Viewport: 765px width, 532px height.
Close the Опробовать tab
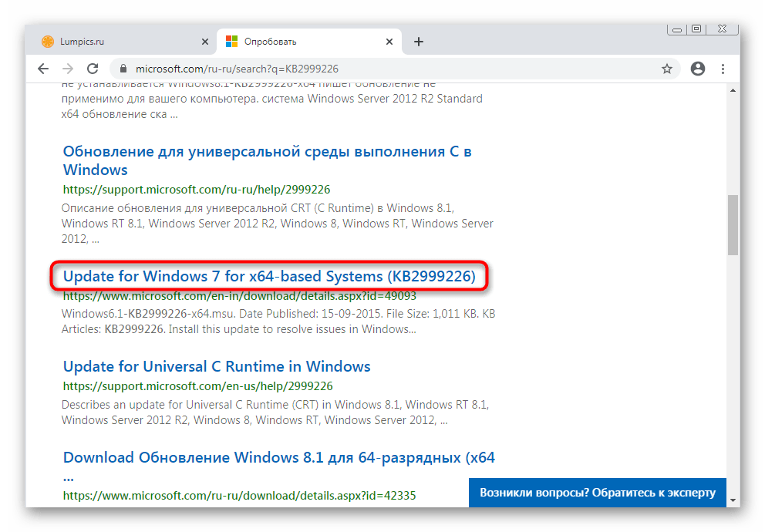click(x=389, y=42)
